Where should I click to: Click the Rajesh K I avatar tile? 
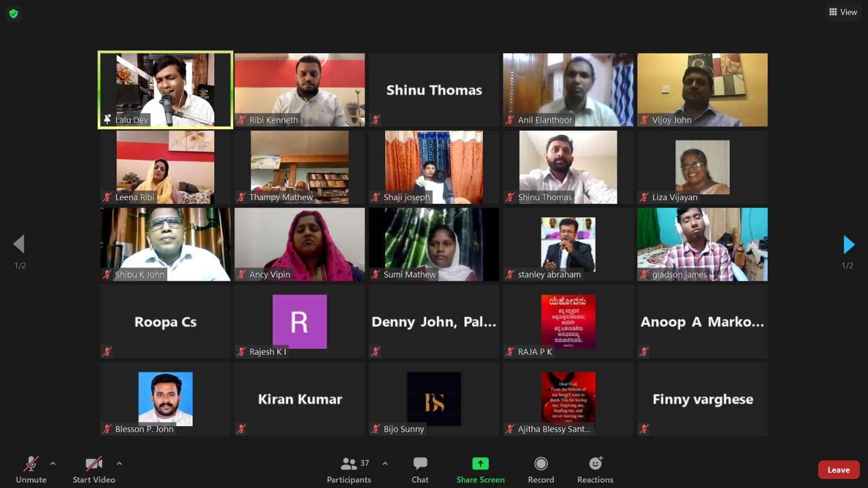(x=299, y=321)
